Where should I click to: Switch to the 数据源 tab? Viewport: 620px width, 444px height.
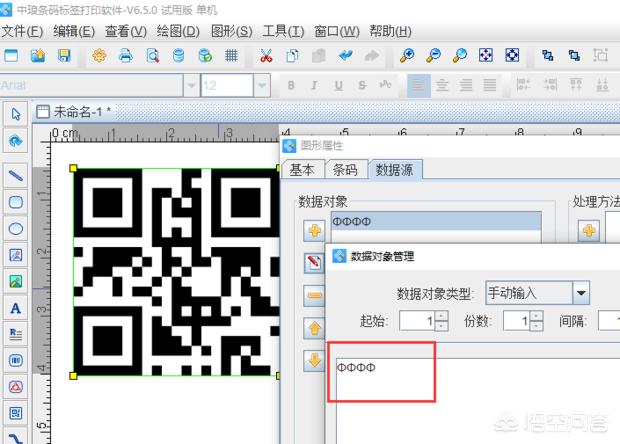(x=395, y=170)
